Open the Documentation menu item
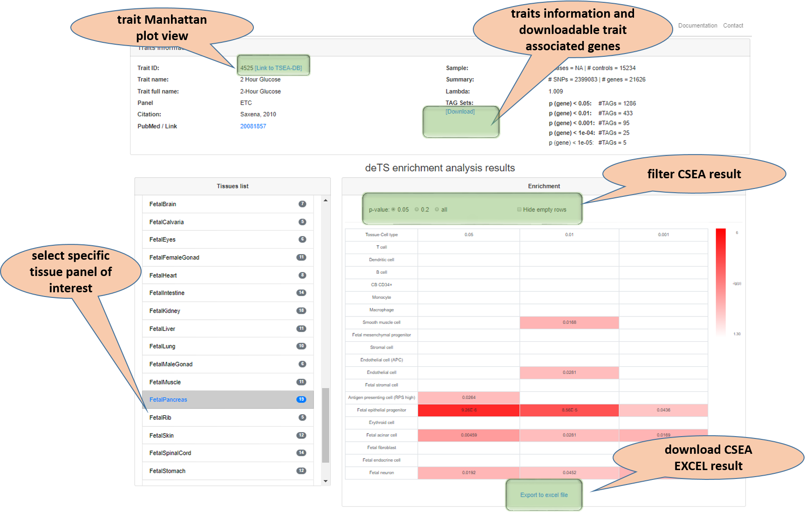This screenshot has width=805, height=532. (x=697, y=26)
